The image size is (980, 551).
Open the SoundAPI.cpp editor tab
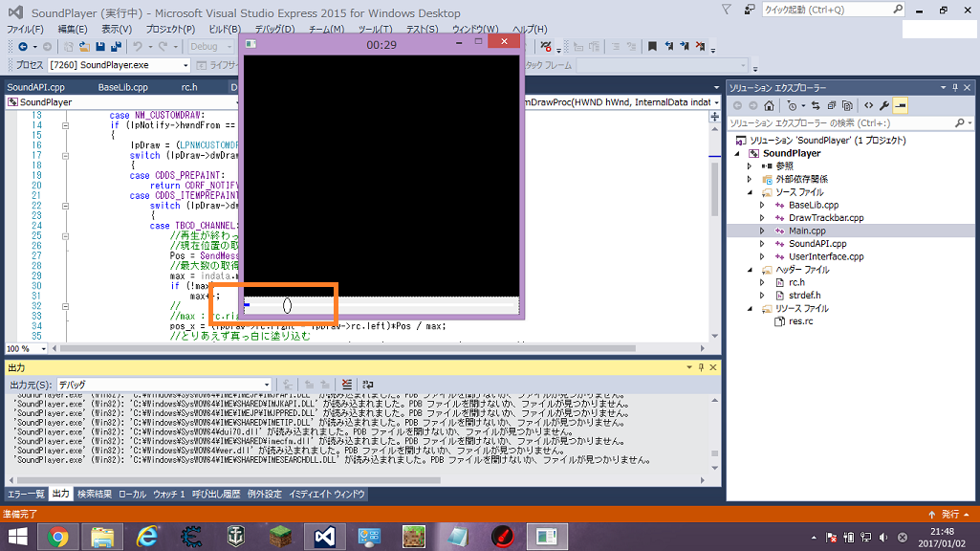36,87
